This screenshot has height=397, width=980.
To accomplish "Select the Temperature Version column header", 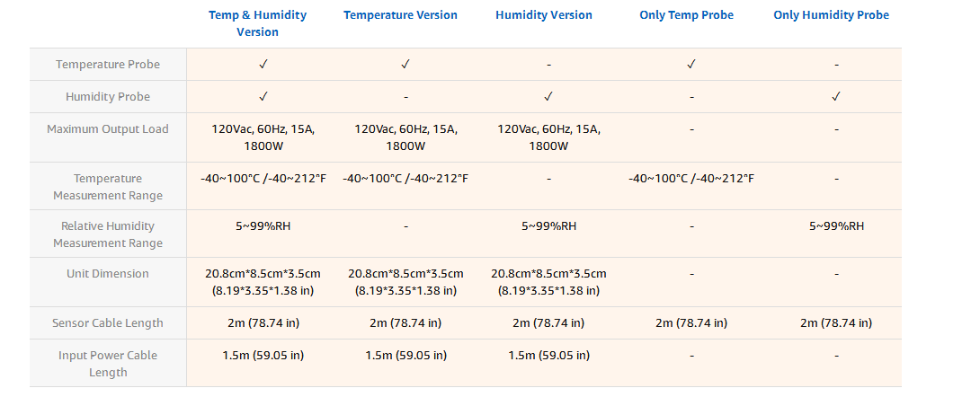I will point(400,15).
